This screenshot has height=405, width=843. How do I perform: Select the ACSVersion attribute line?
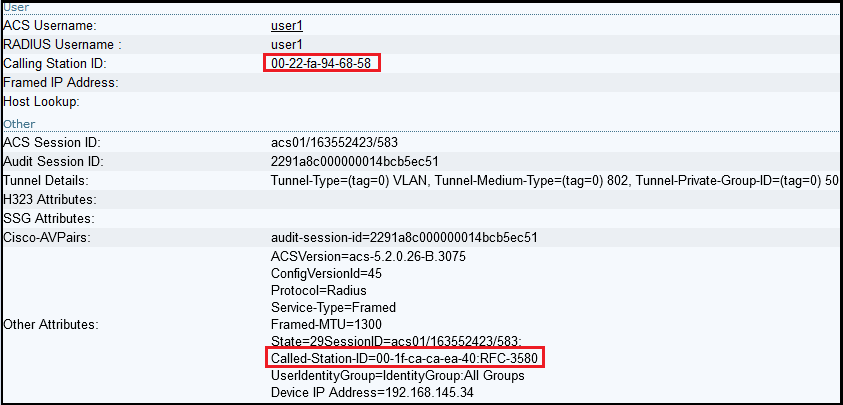click(368, 257)
